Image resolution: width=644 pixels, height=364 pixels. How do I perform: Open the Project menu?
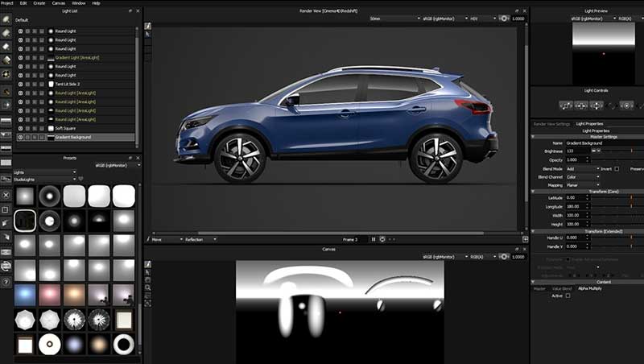pyautogui.click(x=7, y=3)
